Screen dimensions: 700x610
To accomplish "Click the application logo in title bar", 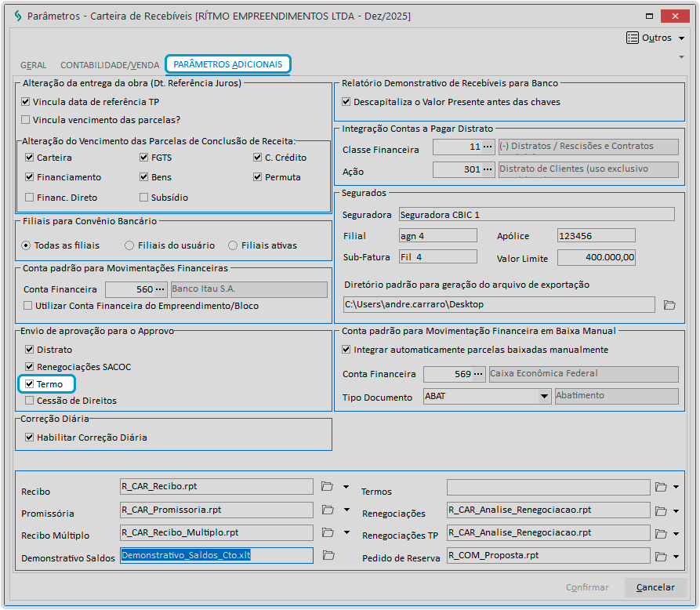I will pyautogui.click(x=18, y=16).
